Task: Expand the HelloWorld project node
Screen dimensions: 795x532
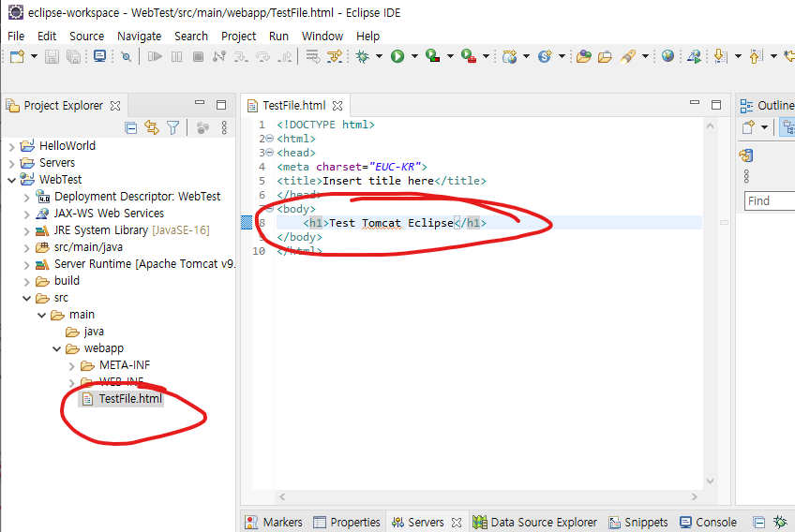Action: pos(11,147)
